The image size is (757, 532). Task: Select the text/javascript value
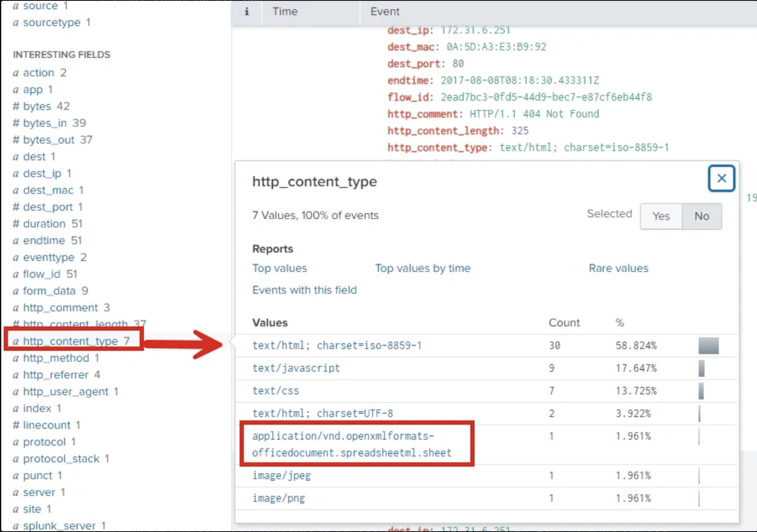296,368
